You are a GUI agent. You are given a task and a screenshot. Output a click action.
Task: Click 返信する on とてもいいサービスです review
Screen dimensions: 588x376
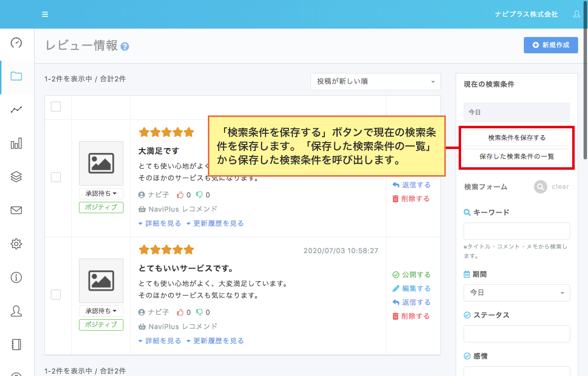pos(411,302)
